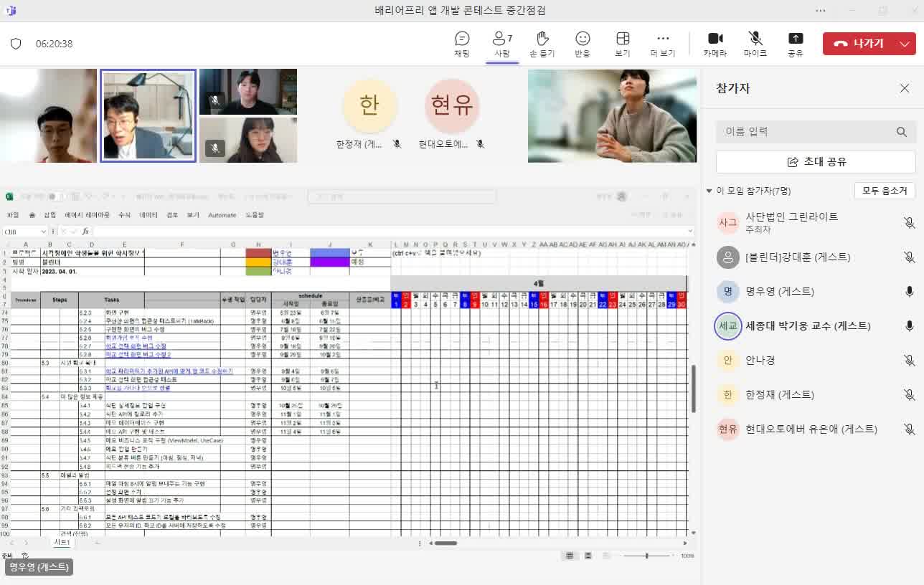Viewport: 924px width, 585px height.
Task: Click the search magnifier icon
Action: click(x=902, y=132)
